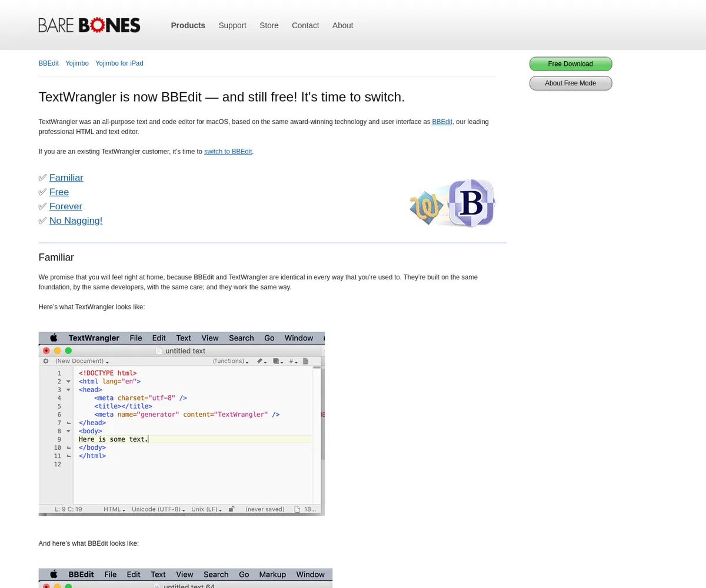706x588 pixels.
Task: Click the Bare Bones logo
Action: click(89, 25)
